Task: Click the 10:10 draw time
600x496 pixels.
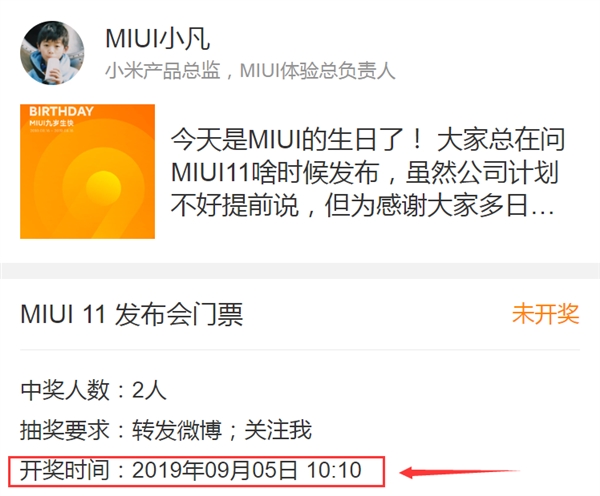Action: [x=334, y=470]
